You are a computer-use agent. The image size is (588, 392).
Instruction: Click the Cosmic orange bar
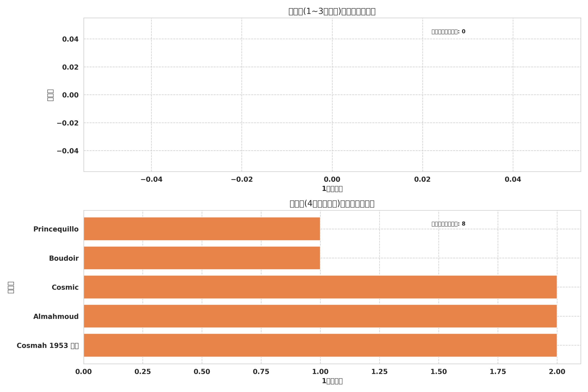click(x=320, y=287)
